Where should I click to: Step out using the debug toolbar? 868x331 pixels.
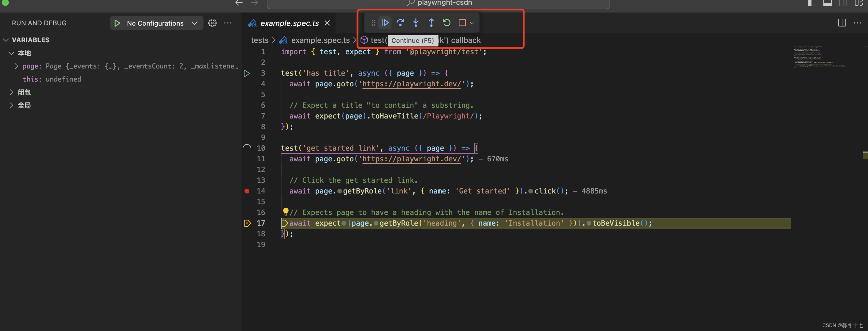431,23
